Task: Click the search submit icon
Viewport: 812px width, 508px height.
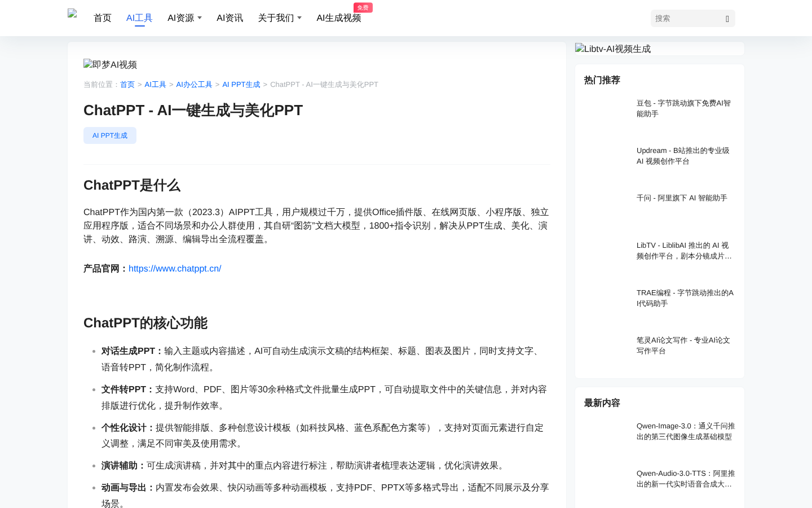Action: 727,19
